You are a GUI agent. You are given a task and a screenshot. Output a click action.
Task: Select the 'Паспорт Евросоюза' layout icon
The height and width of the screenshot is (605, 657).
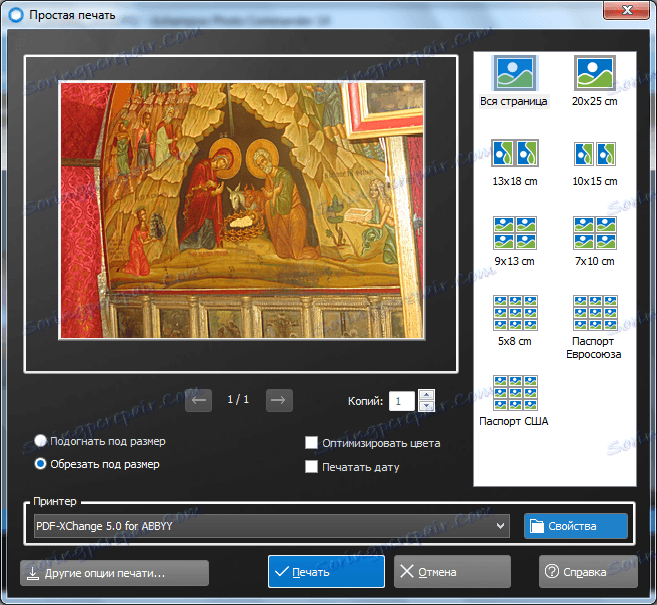595,313
